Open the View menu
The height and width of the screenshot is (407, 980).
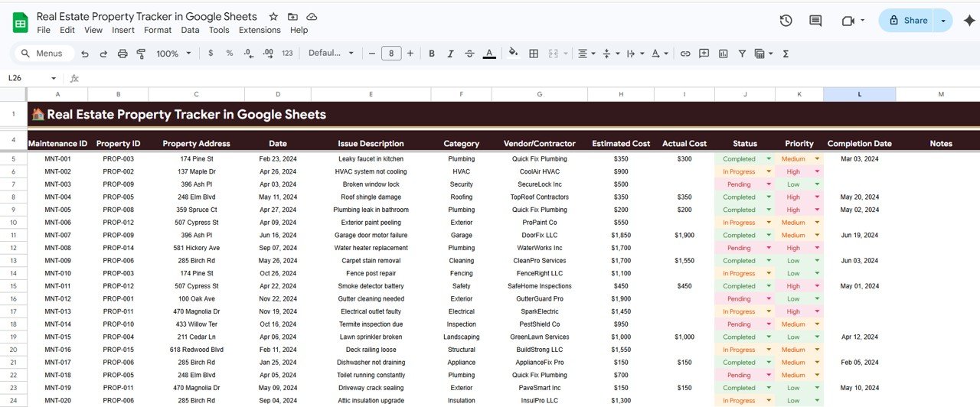[x=93, y=30]
